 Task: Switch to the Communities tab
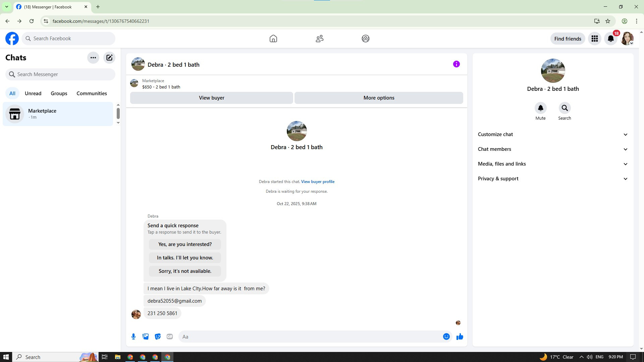click(x=92, y=94)
